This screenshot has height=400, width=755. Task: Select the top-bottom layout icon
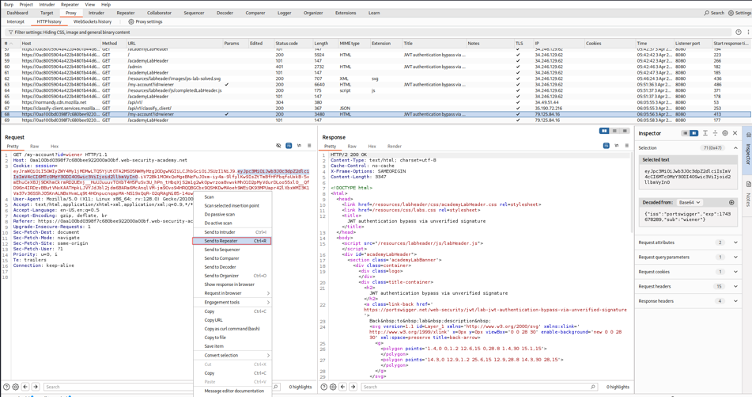pyautogui.click(x=614, y=131)
